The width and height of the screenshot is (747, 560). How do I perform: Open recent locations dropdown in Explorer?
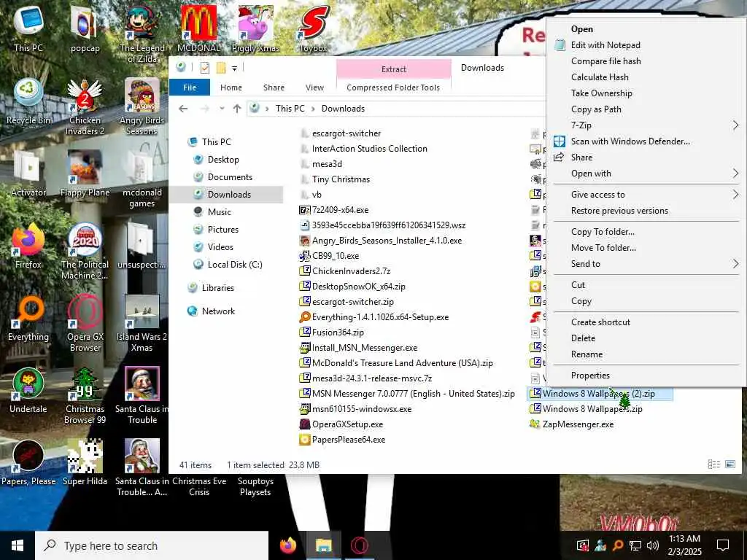222,109
